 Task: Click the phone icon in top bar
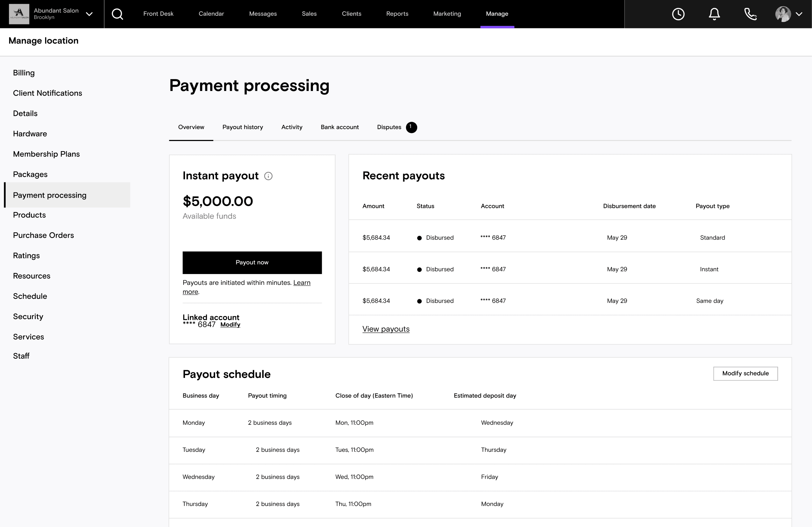coord(750,14)
